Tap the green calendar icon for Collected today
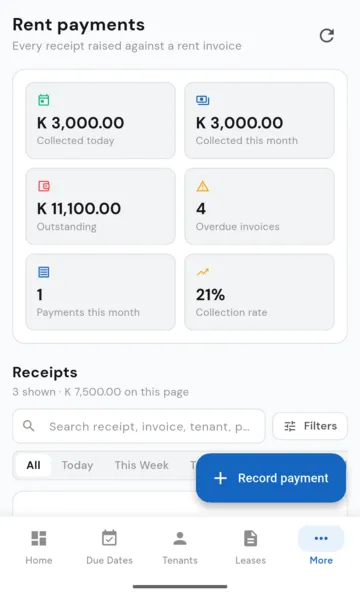 [x=44, y=100]
